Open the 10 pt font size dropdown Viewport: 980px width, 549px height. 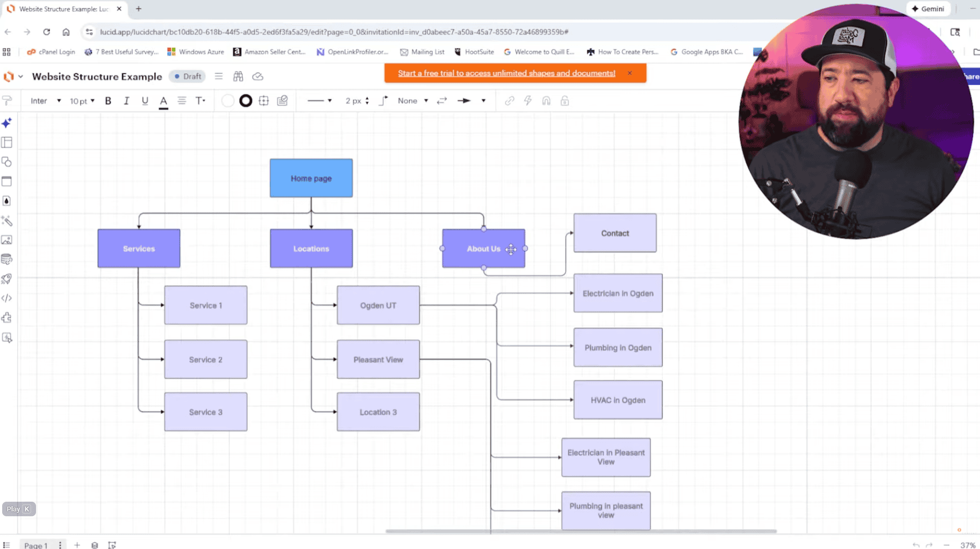82,101
